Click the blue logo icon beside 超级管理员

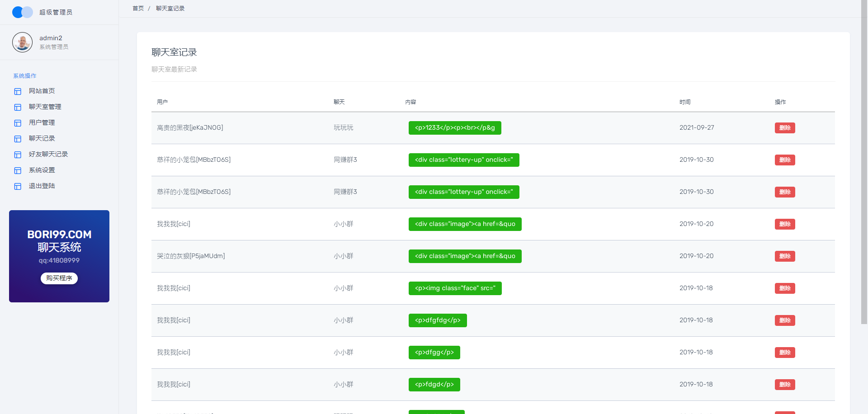[22, 12]
